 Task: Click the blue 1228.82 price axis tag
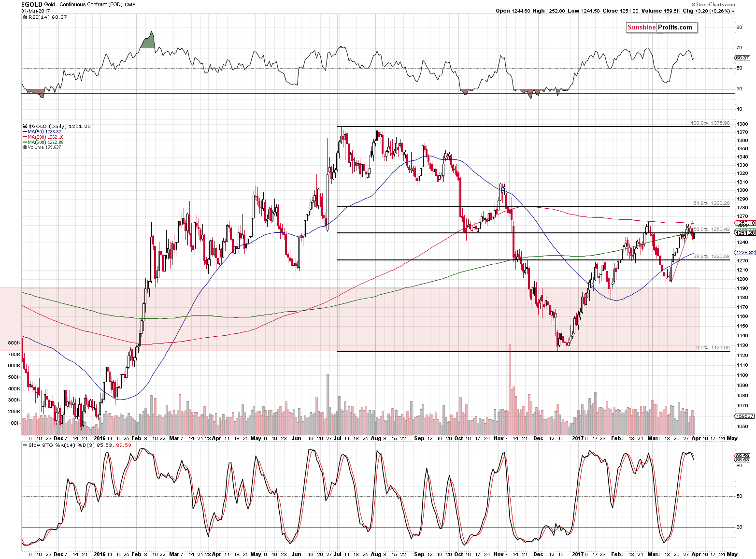click(744, 253)
